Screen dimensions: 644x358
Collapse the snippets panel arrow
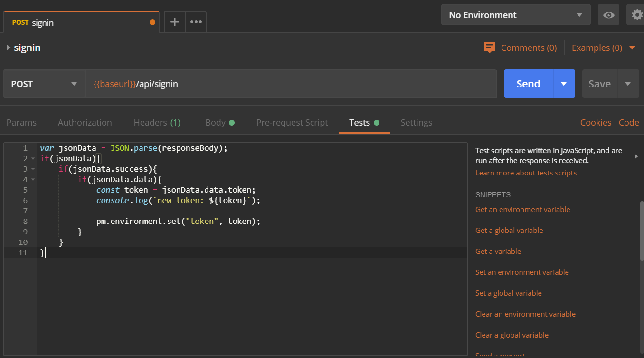(636, 156)
